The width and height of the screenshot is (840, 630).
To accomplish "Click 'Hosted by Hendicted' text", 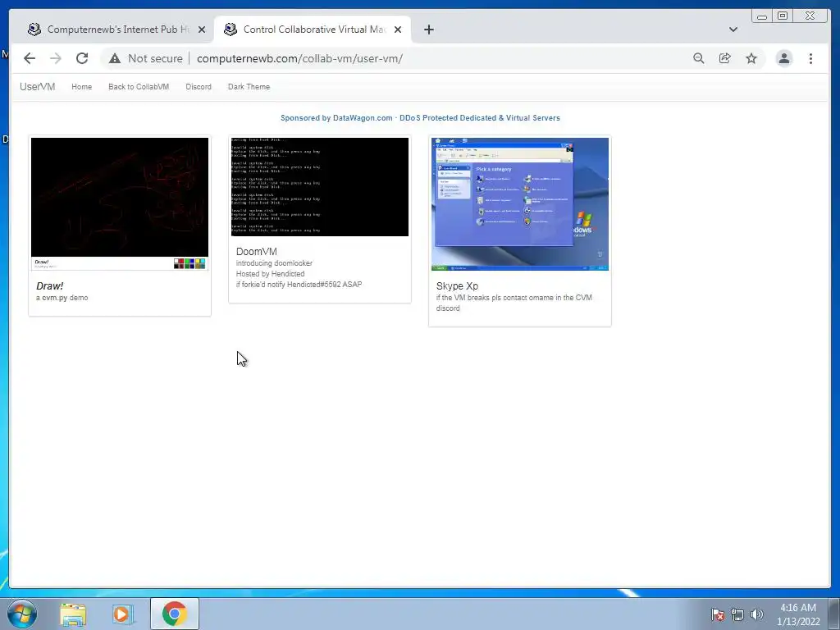I will tap(270, 274).
